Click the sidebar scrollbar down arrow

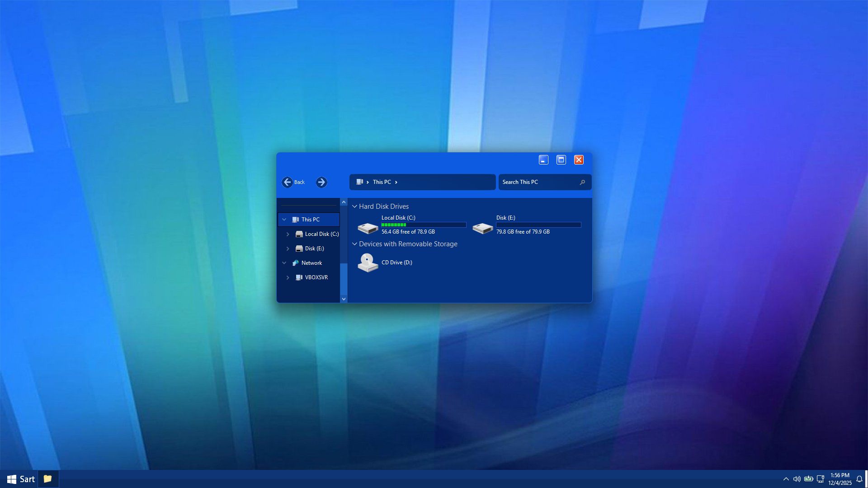pos(344,299)
